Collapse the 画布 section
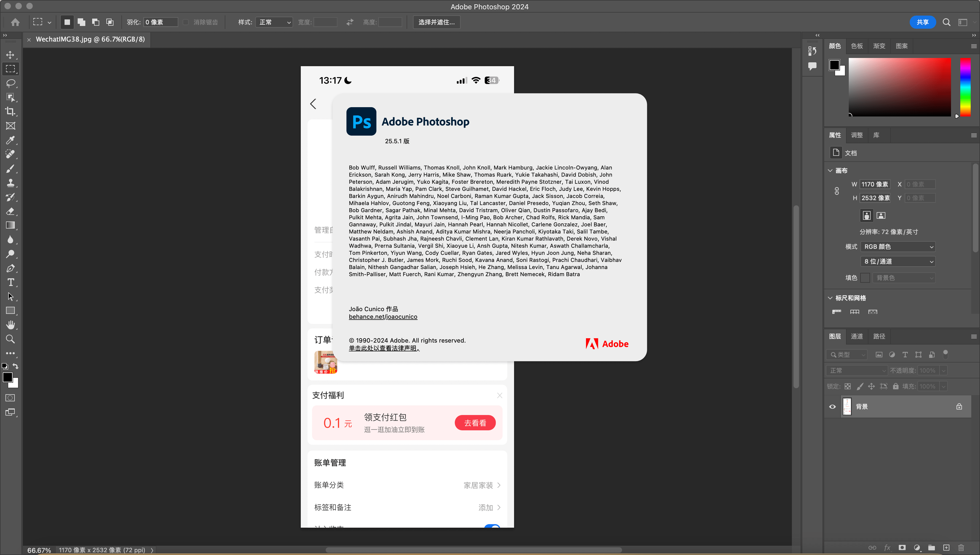980x555 pixels. tap(830, 170)
